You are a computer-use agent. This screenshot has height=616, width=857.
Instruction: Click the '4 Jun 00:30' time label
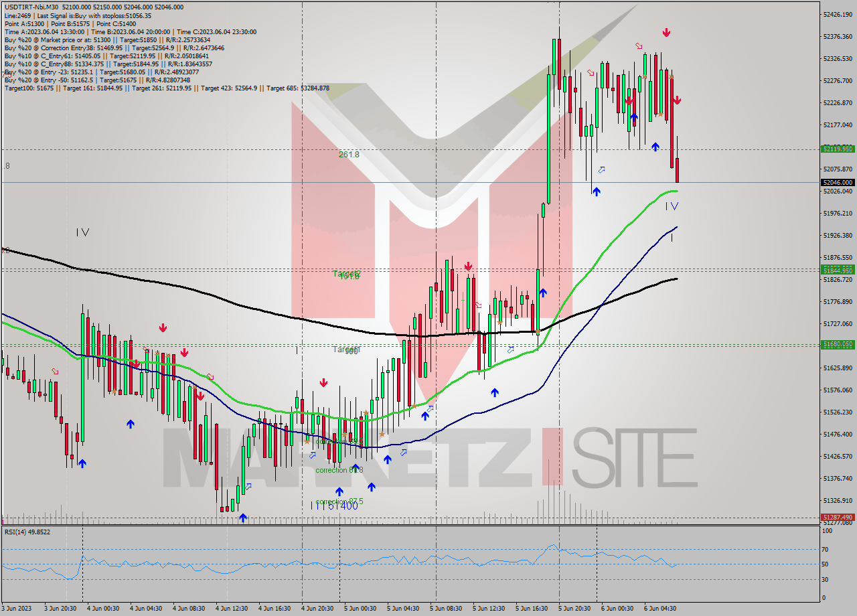[x=104, y=609]
